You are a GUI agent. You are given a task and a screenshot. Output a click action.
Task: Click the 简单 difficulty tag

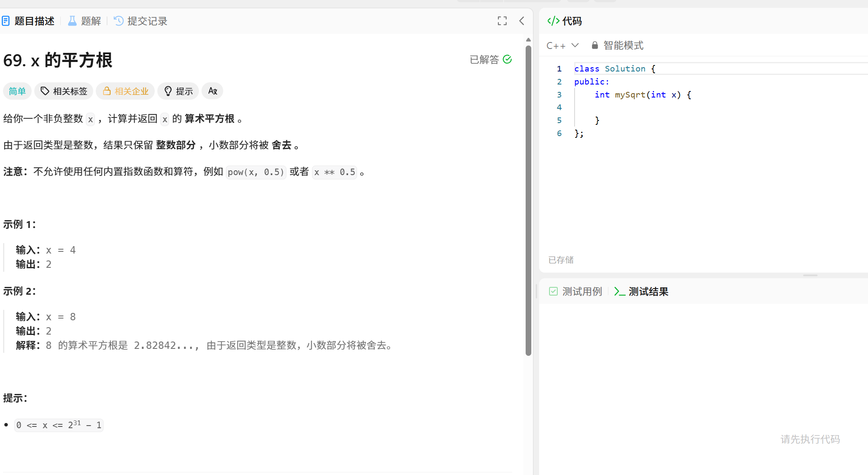click(17, 91)
